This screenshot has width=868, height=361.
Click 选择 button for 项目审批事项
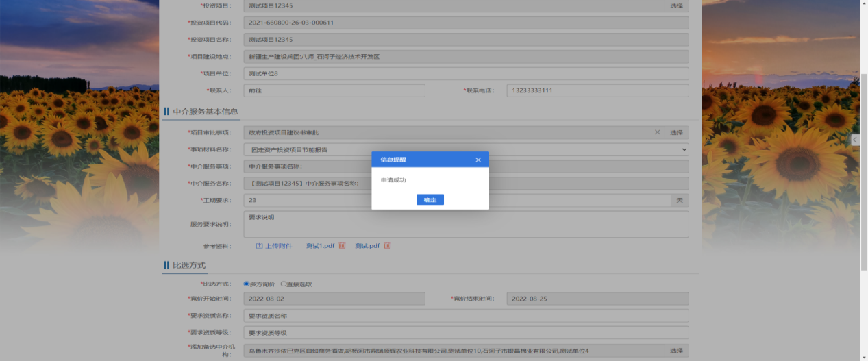click(x=676, y=132)
